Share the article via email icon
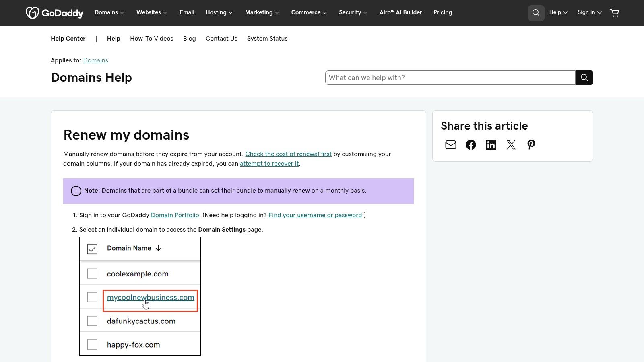Image resolution: width=644 pixels, height=362 pixels. pos(450,145)
